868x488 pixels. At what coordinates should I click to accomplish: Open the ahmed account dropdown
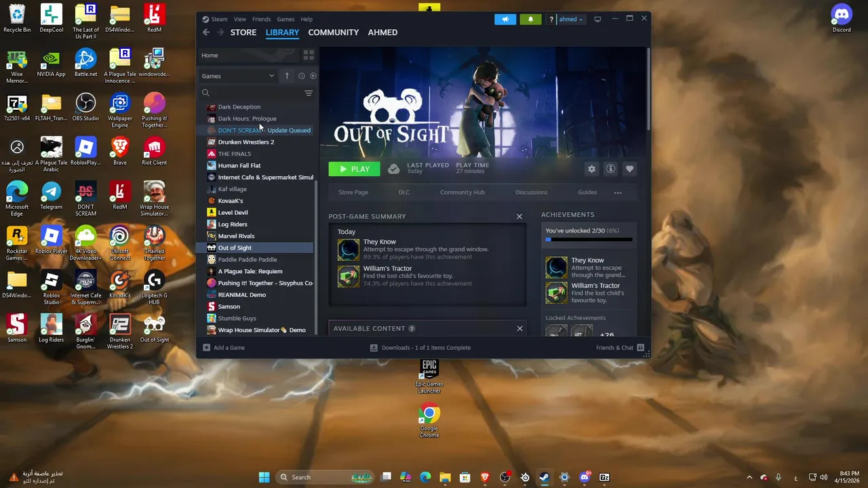tap(570, 19)
